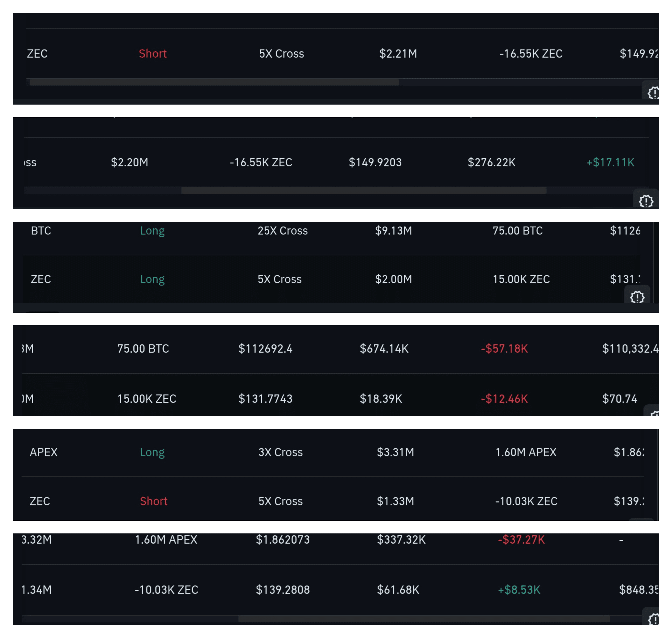Click the -$37.27K APEX loss value

pyautogui.click(x=521, y=540)
